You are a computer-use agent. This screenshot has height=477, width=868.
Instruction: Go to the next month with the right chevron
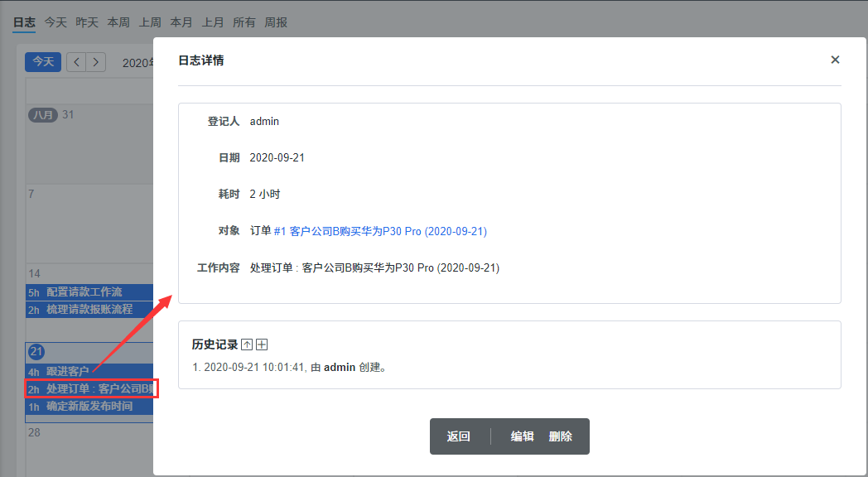(97, 62)
